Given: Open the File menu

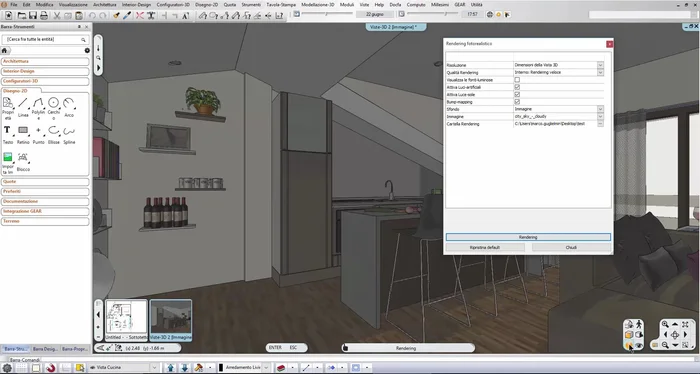Looking at the screenshot, I should (x=14, y=4).
